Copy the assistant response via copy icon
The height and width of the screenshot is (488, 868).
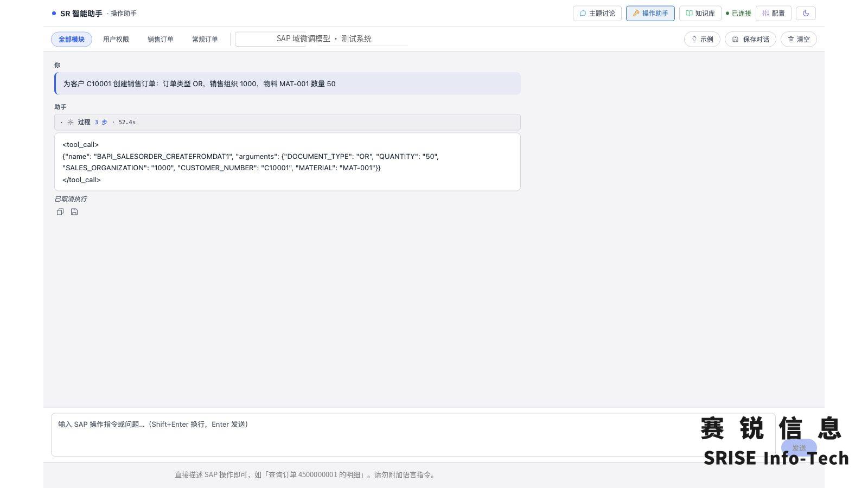point(60,212)
